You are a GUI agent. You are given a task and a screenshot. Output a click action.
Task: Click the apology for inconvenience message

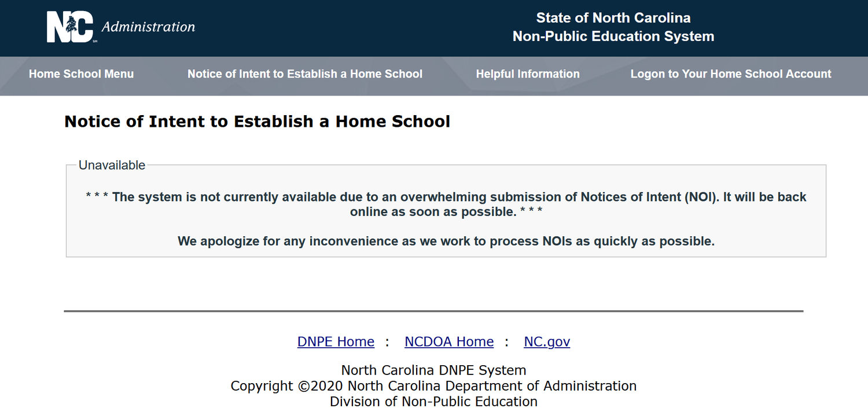(446, 241)
